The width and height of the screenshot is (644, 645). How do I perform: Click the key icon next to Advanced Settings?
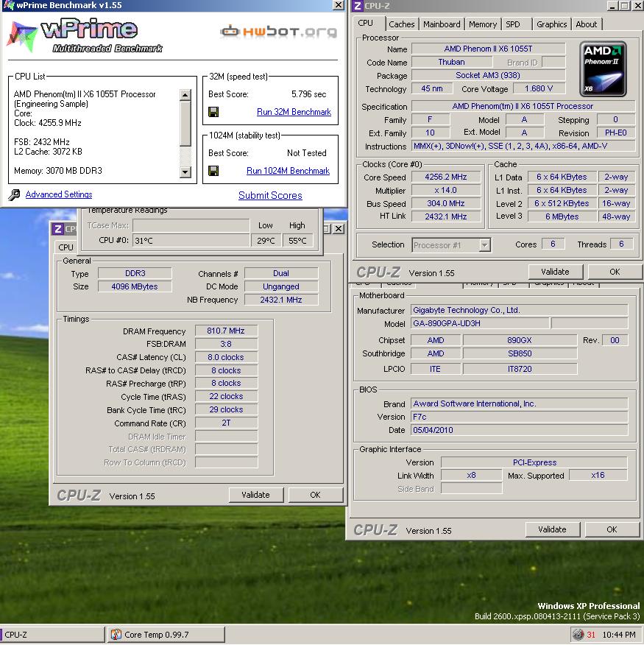click(14, 195)
